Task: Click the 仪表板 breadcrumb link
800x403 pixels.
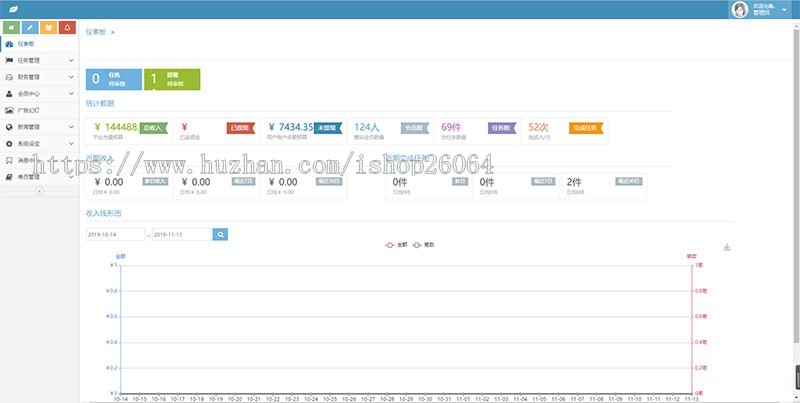Action: (x=95, y=32)
